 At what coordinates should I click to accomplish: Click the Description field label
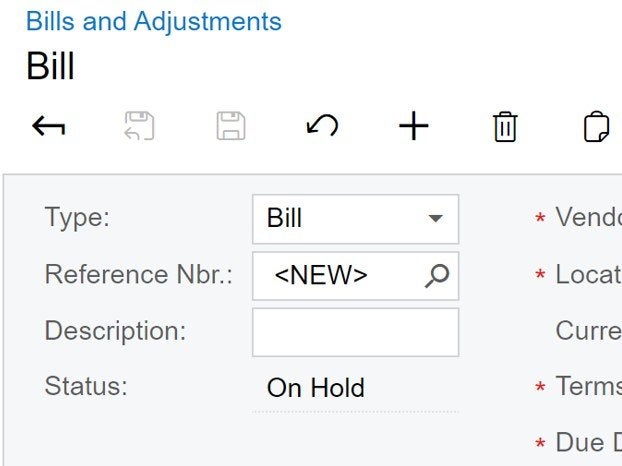pos(115,331)
